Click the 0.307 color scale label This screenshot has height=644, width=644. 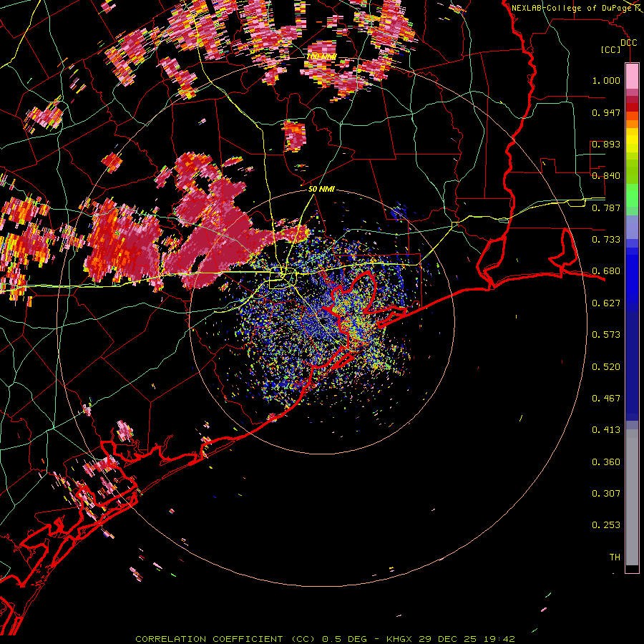pos(606,493)
